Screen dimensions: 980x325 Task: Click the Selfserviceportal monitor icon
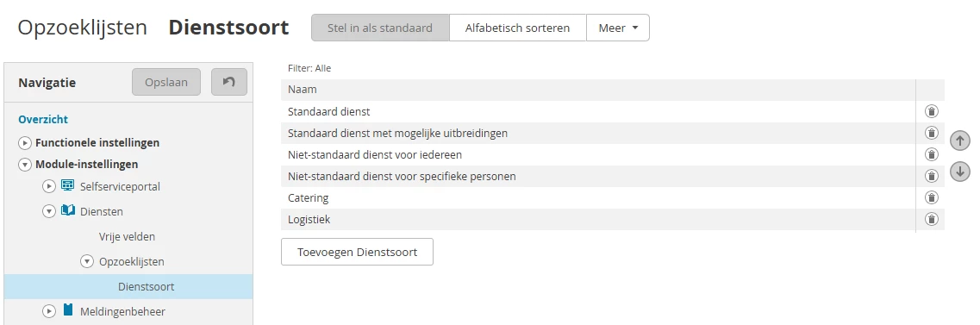coord(67,185)
